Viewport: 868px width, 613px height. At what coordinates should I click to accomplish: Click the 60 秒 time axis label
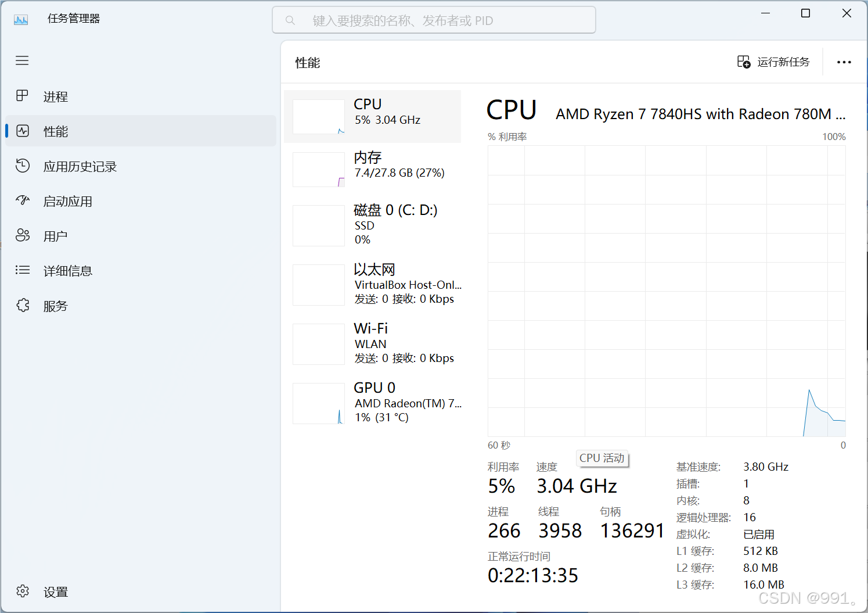point(499,445)
